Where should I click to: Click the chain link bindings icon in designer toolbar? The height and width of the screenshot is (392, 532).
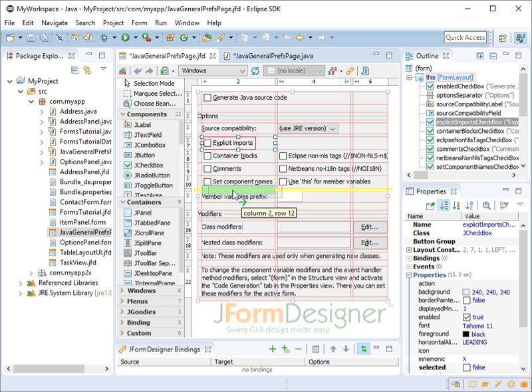[350, 71]
